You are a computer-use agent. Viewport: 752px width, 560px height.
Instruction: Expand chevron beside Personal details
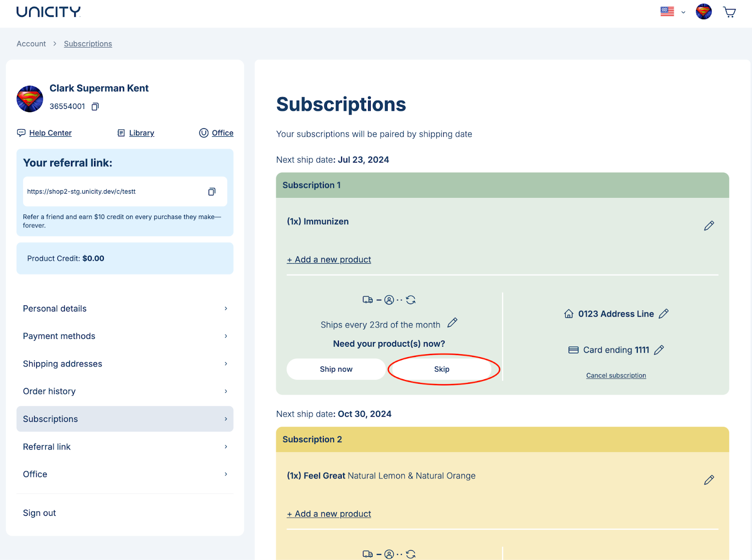coord(226,309)
